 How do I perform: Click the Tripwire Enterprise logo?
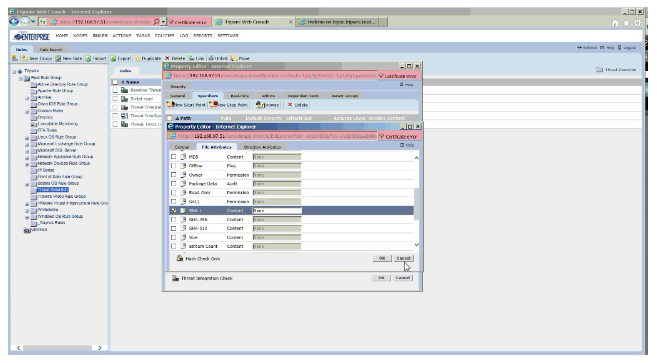(31, 36)
